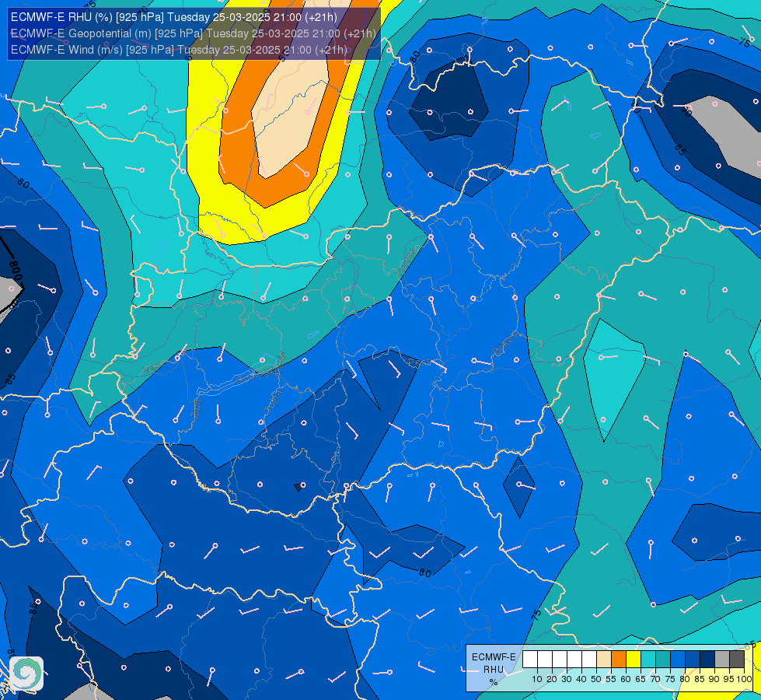This screenshot has height=700, width=761.
Task: Pick the cyan 65–70% legend swatch
Action: (x=648, y=660)
